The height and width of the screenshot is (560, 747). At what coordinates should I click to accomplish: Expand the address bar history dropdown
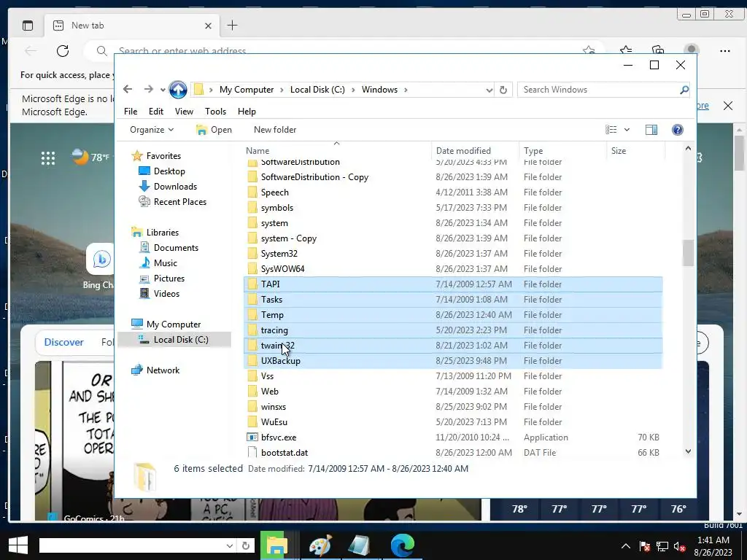point(489,90)
